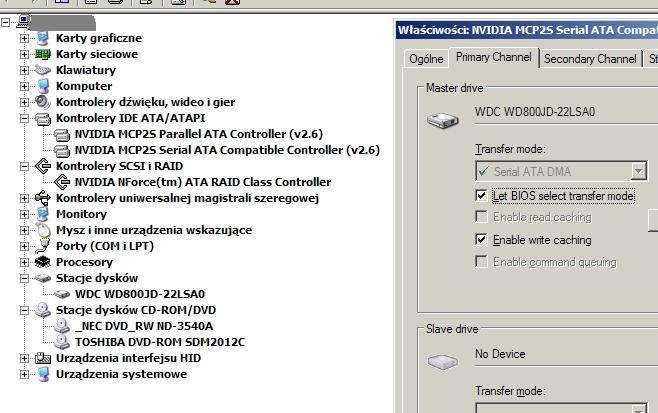Click the Karty sieciowe network card icon
658x413 pixels.
(43, 54)
